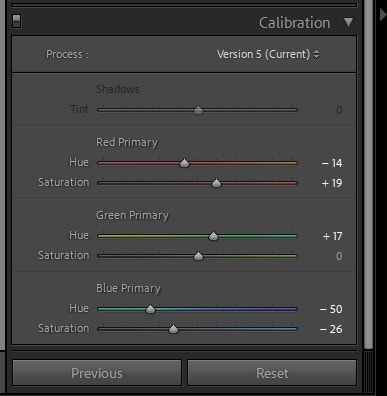Click the Hue label under Blue Primary
This screenshot has height=396, width=387.
79,308
